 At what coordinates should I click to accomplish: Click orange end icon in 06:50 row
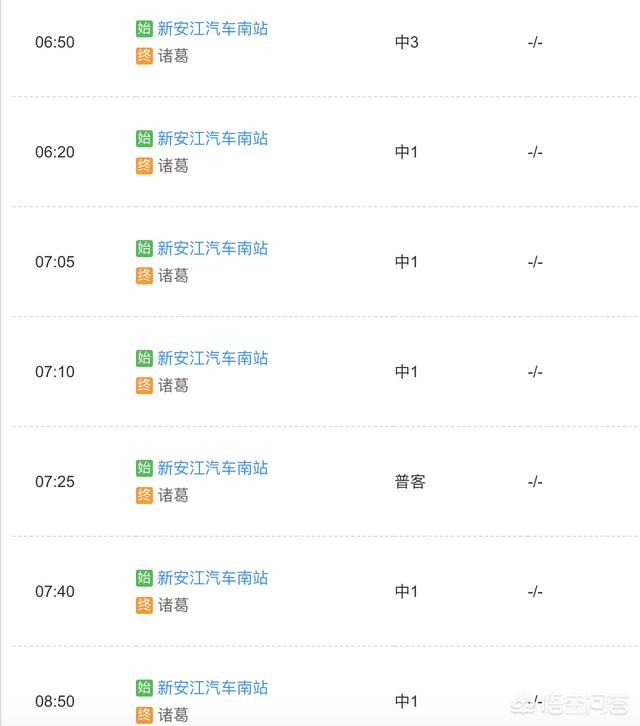(x=144, y=56)
